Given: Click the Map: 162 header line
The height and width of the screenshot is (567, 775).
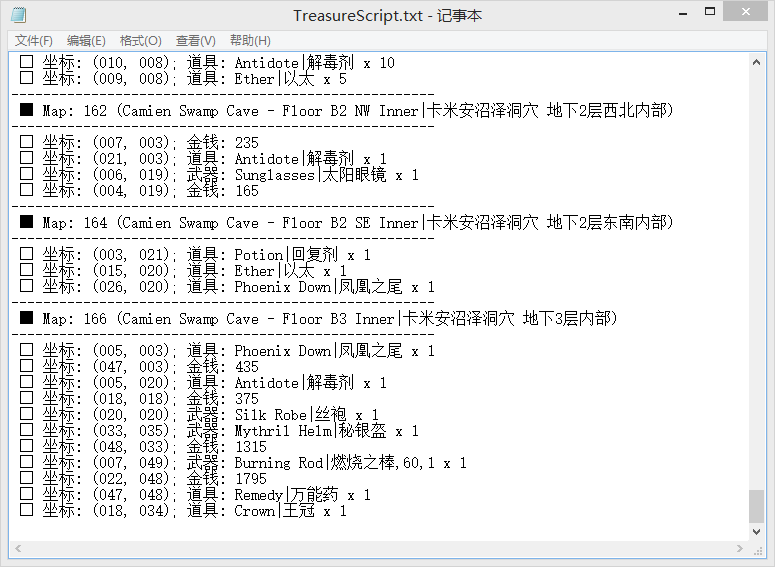Looking at the screenshot, I should 346,110.
